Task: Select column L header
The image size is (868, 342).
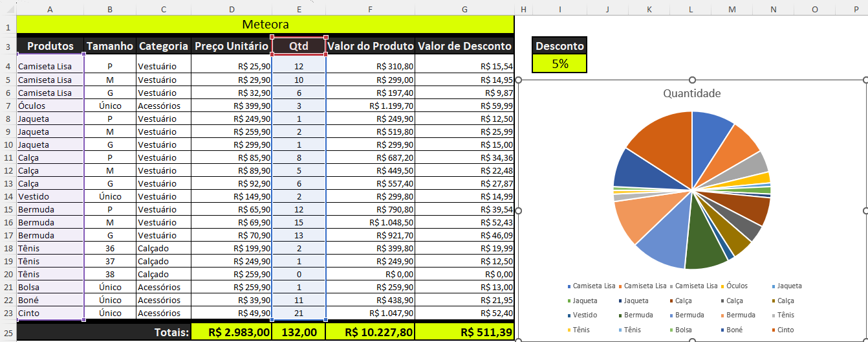Action: (x=690, y=8)
